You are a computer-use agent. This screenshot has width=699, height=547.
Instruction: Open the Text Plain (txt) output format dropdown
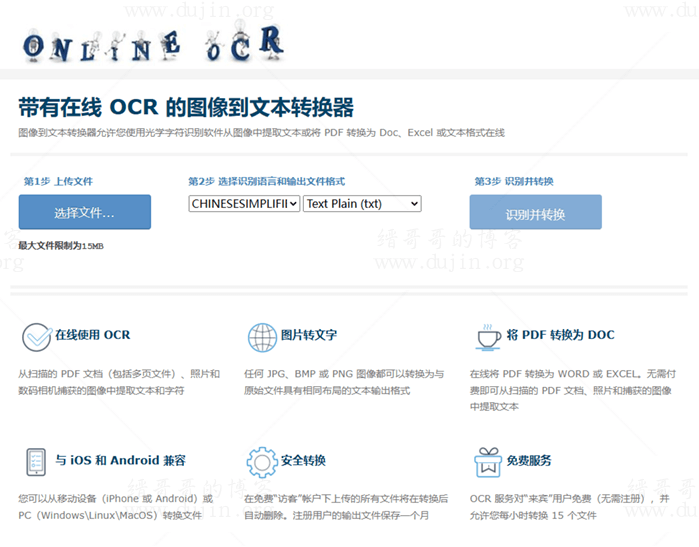pos(362,204)
